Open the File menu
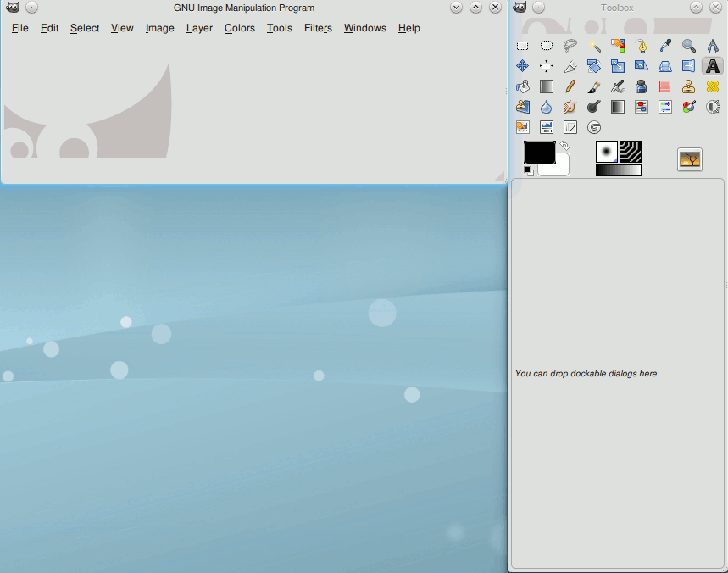This screenshot has height=573, width=728. pyautogui.click(x=20, y=28)
